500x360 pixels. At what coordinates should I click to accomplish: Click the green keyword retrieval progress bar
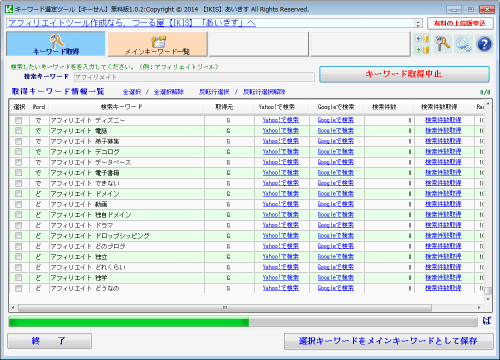click(x=129, y=322)
